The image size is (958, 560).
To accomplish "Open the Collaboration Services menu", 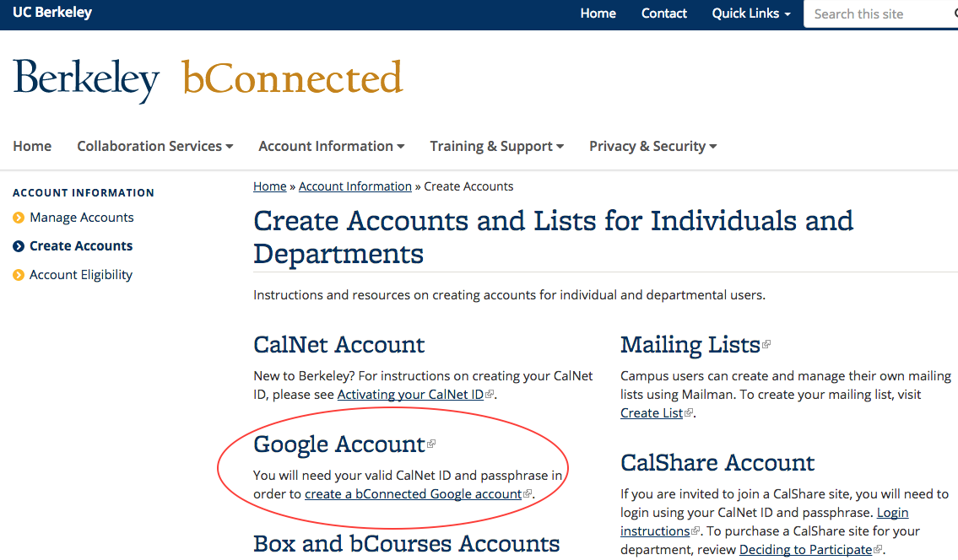I will click(x=154, y=146).
